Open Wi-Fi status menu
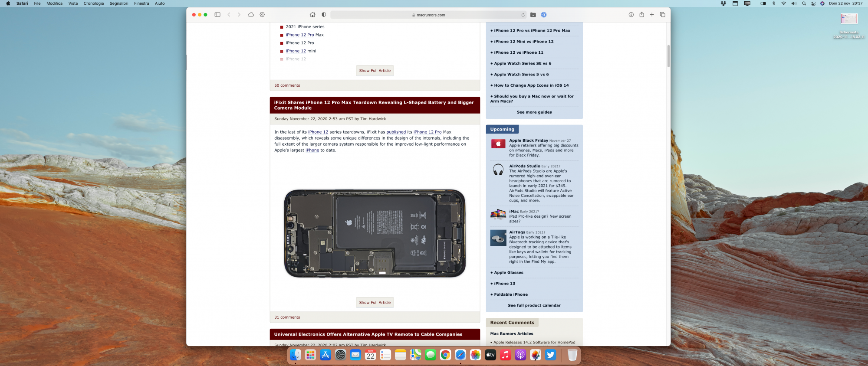Image resolution: width=868 pixels, height=366 pixels. [784, 3]
